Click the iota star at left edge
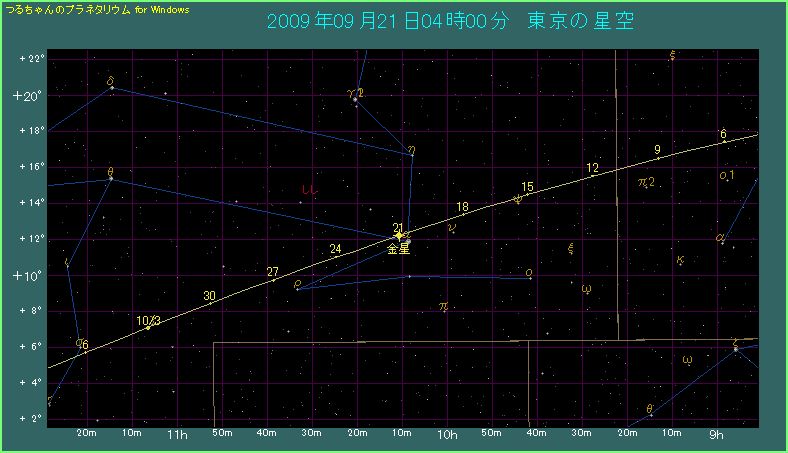The width and height of the screenshot is (788, 453). (67, 266)
